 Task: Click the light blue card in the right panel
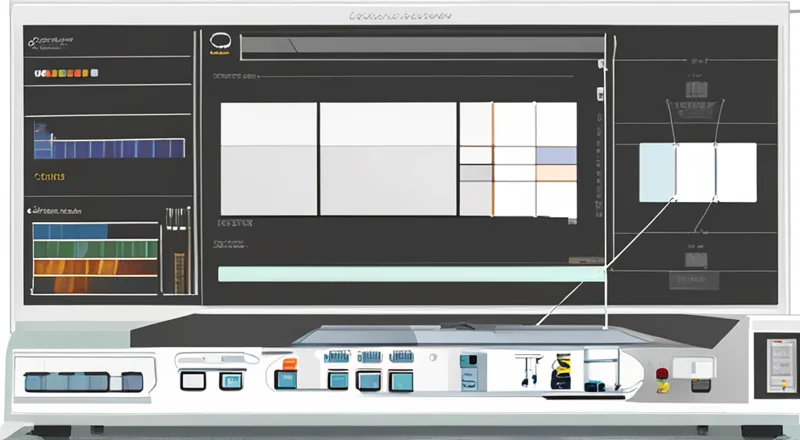(657, 171)
